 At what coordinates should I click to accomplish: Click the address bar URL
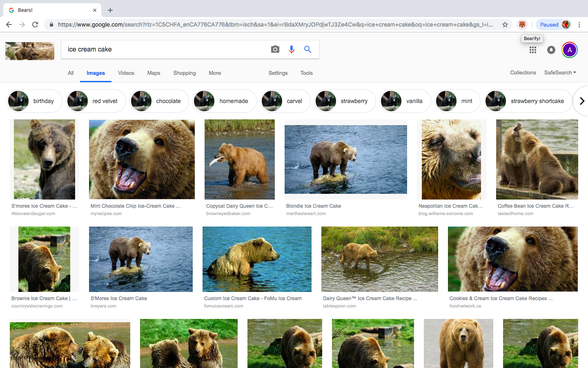(275, 25)
